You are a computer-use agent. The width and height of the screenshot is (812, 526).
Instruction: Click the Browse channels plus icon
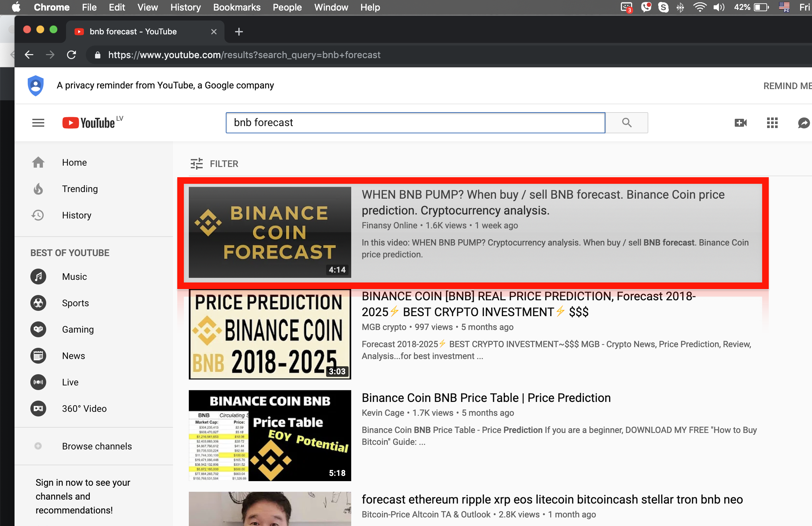(x=38, y=446)
